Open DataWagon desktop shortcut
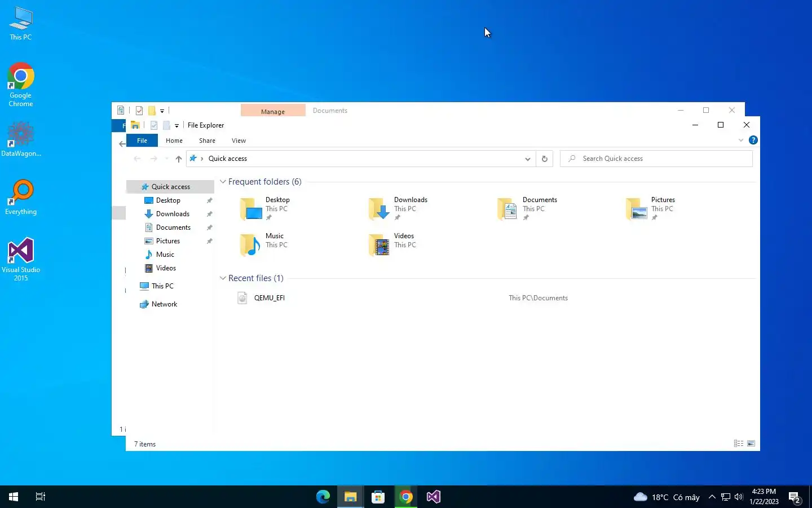The height and width of the screenshot is (508, 812). pos(21,139)
